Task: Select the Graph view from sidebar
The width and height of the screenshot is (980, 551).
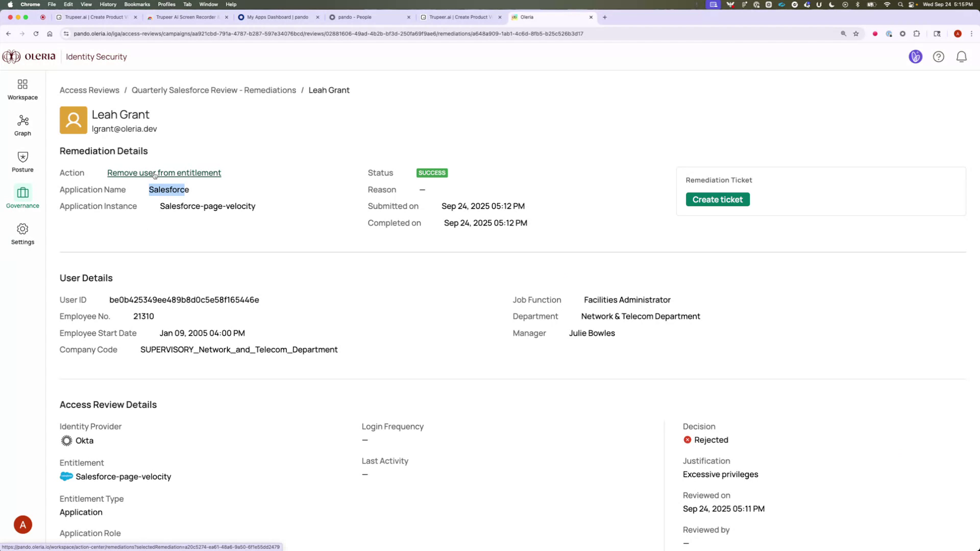Action: click(22, 125)
